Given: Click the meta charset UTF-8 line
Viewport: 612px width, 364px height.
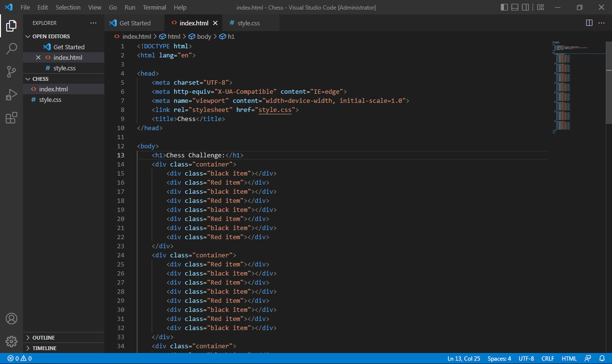Looking at the screenshot, I should [192, 83].
